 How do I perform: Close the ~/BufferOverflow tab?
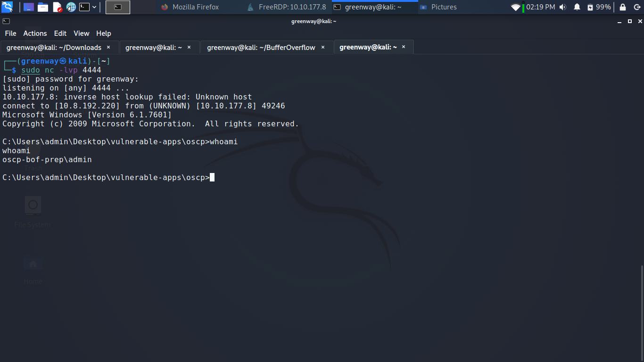click(323, 47)
